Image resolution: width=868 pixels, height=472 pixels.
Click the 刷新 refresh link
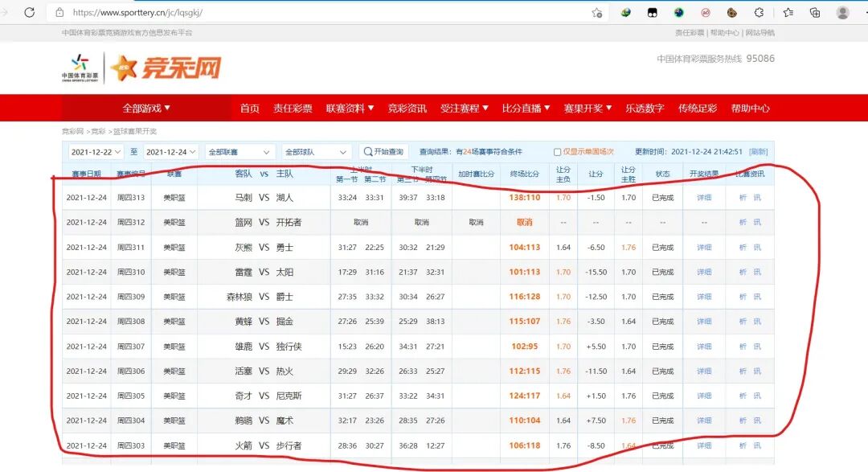759,152
